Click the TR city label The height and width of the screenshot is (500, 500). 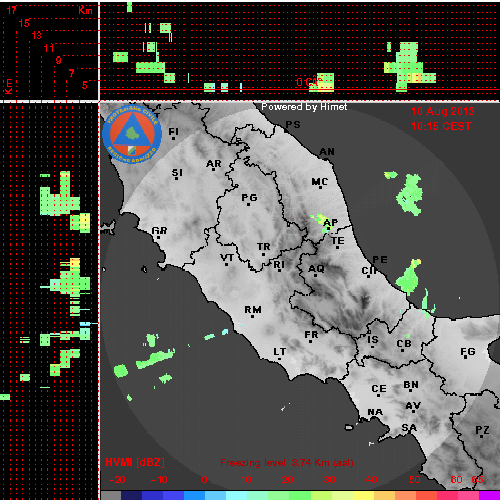click(x=264, y=247)
